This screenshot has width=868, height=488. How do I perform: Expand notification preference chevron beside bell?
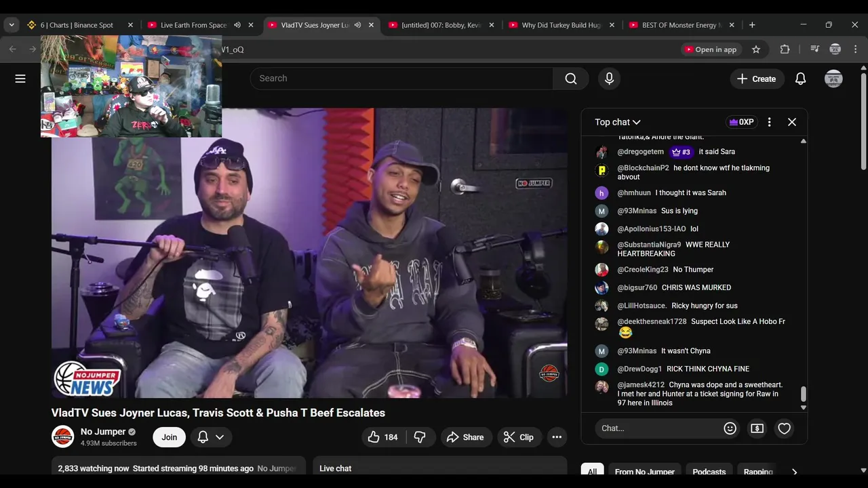[220, 437]
